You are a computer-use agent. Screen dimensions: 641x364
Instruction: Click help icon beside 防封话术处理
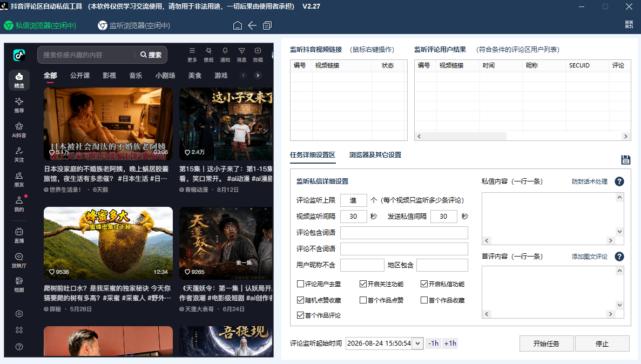point(619,181)
